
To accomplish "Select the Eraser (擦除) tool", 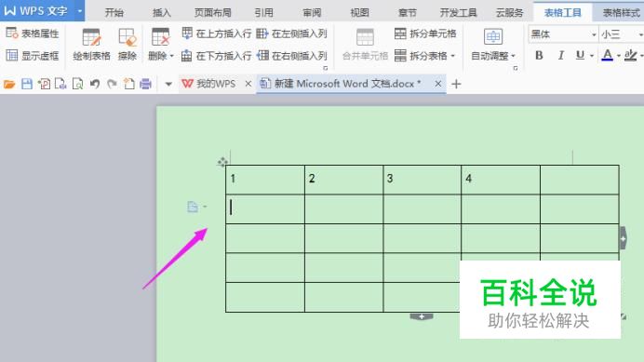I will click(127, 45).
